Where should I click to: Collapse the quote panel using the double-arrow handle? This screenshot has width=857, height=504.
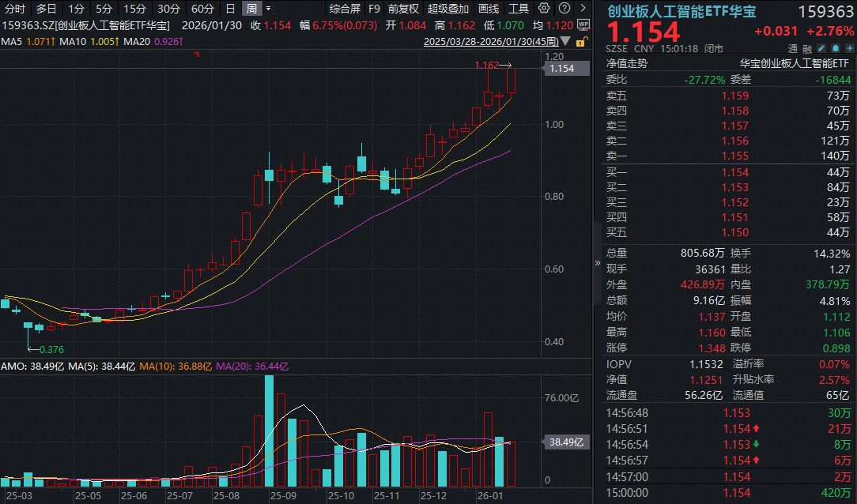tap(598, 264)
